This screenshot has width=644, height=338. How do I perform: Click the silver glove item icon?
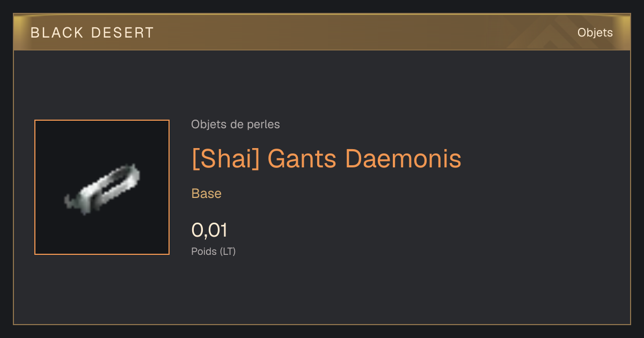click(102, 188)
